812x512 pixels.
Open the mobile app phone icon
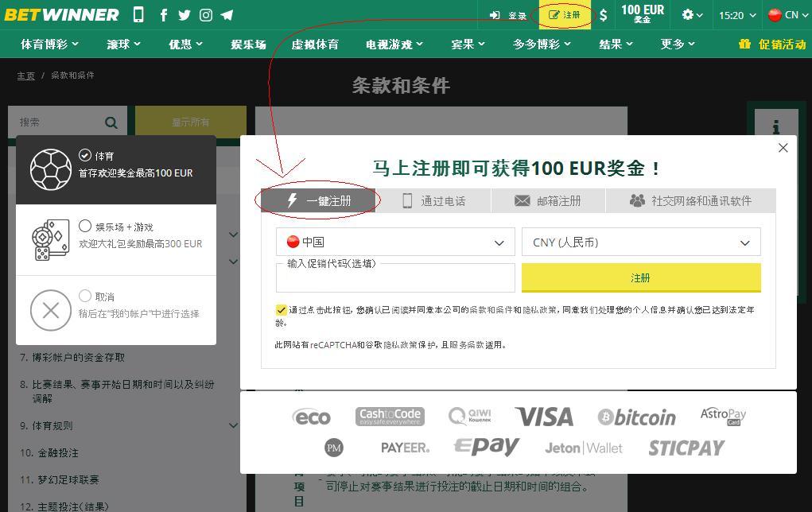(x=138, y=14)
